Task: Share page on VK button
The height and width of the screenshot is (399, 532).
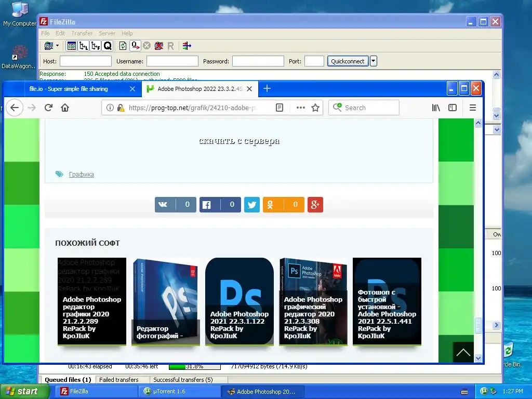Action: click(176, 205)
